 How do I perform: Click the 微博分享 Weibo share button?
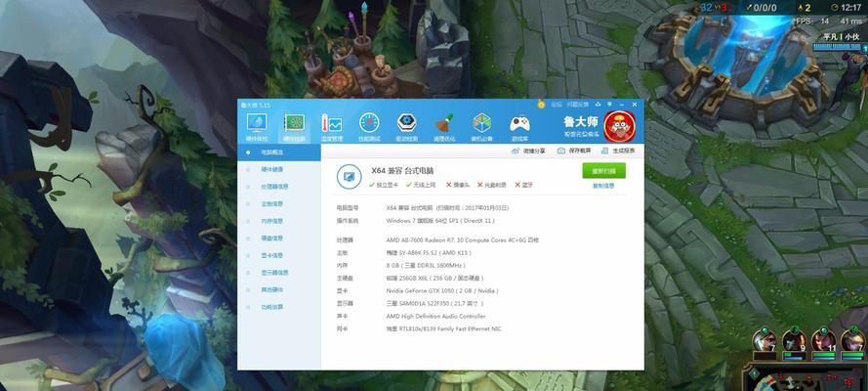528,151
